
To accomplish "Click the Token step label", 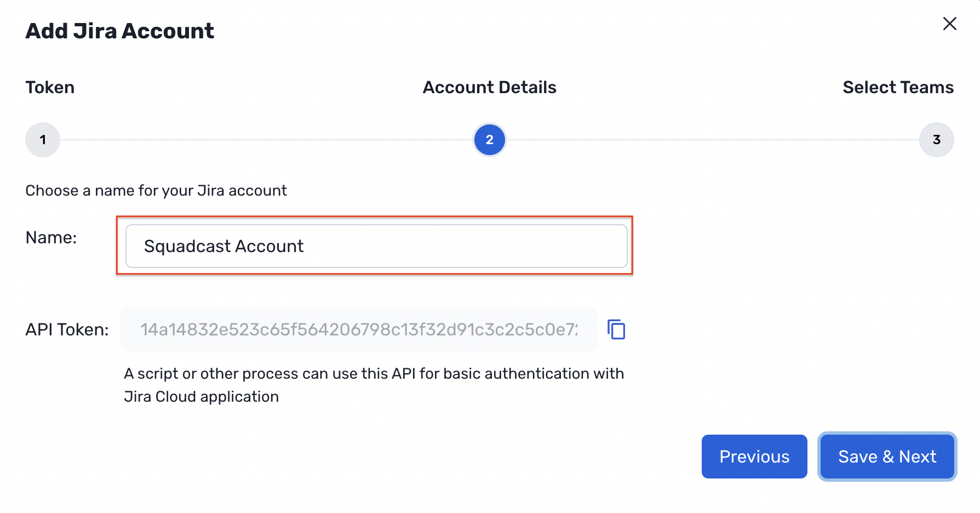I will point(49,87).
